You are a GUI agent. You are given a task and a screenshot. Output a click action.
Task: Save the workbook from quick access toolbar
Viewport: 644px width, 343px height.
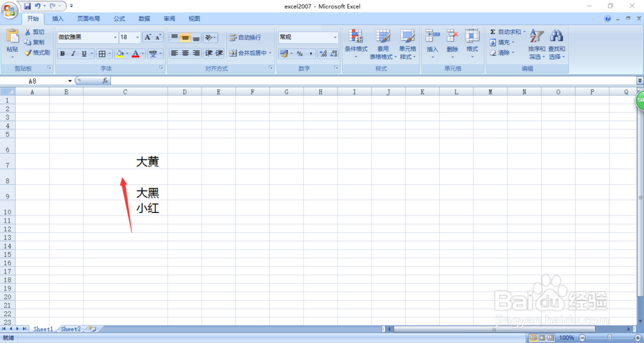pyautogui.click(x=28, y=6)
